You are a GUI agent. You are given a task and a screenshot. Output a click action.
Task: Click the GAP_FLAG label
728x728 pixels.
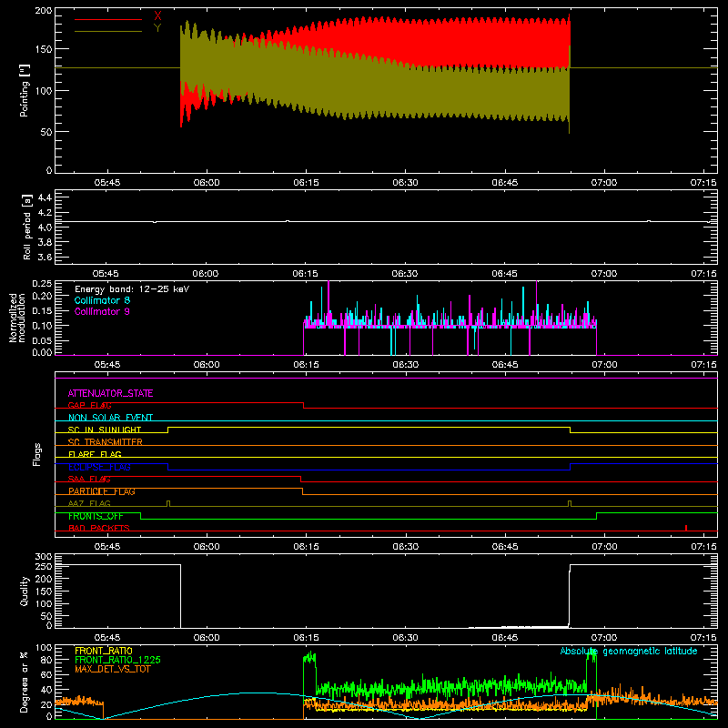(89, 405)
